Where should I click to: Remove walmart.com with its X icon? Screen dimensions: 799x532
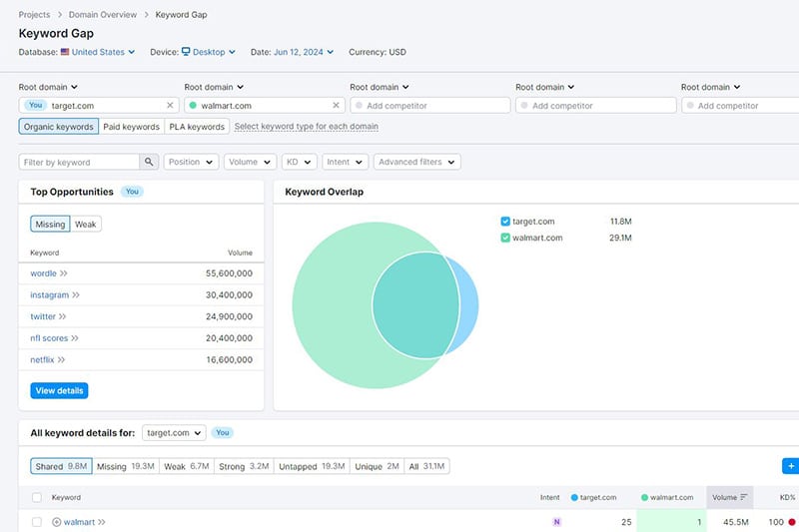coord(336,106)
